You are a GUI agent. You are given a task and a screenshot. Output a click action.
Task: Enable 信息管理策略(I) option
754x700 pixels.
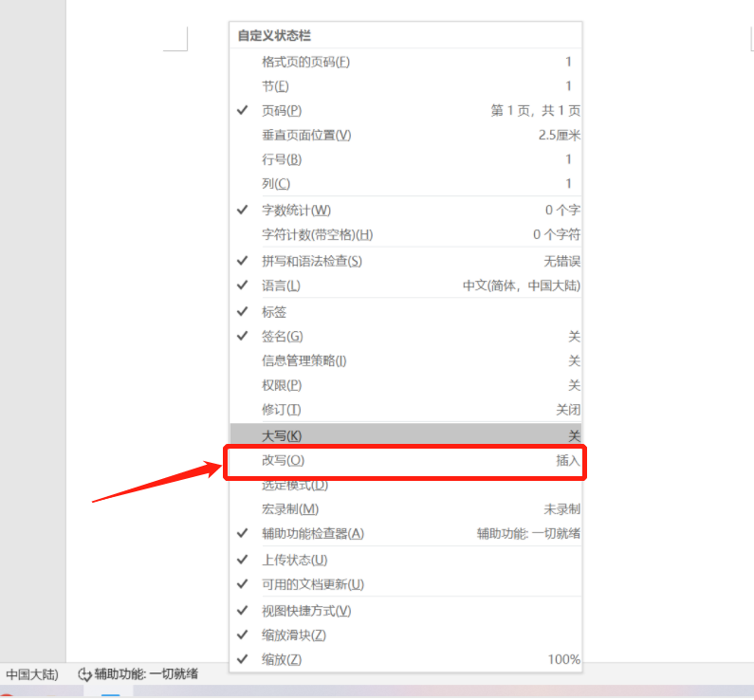click(405, 360)
